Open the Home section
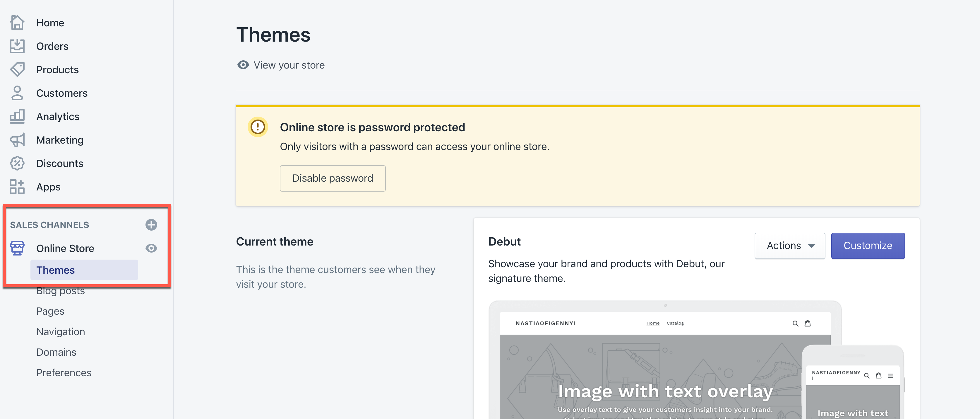This screenshot has width=980, height=419. [x=50, y=23]
